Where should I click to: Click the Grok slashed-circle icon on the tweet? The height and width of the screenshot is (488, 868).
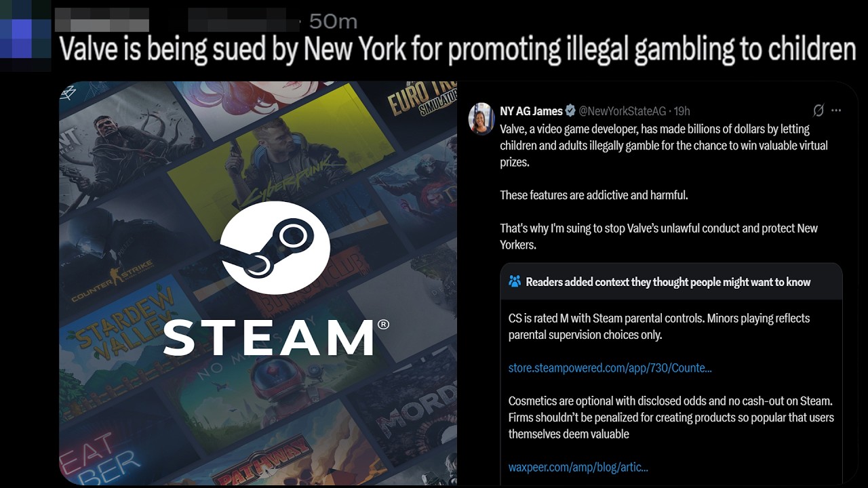(818, 110)
